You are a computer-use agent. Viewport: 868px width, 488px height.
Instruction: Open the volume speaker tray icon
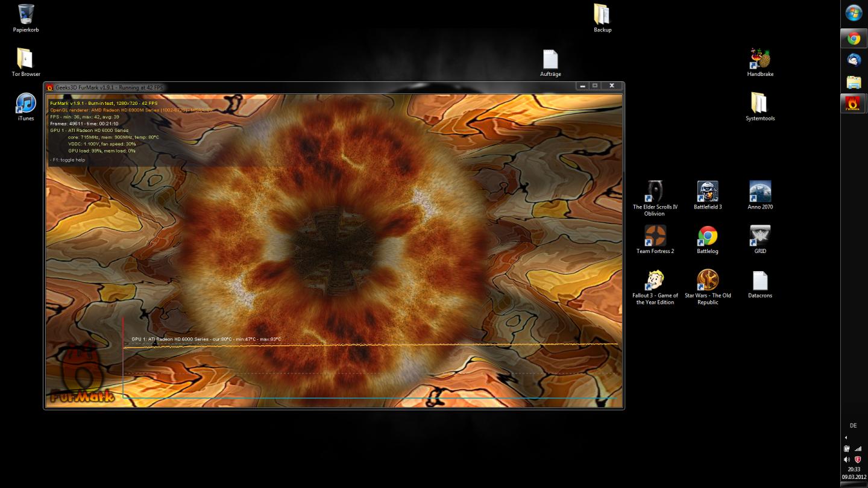pyautogui.click(x=847, y=459)
